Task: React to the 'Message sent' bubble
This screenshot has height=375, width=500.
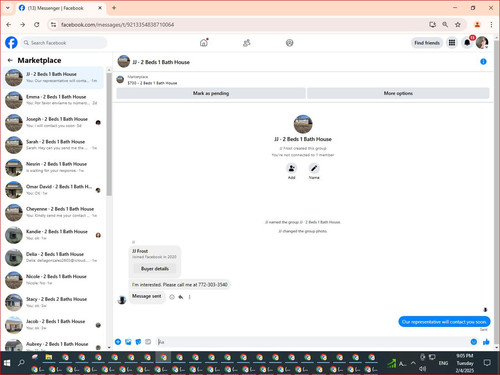Action: click(x=172, y=297)
